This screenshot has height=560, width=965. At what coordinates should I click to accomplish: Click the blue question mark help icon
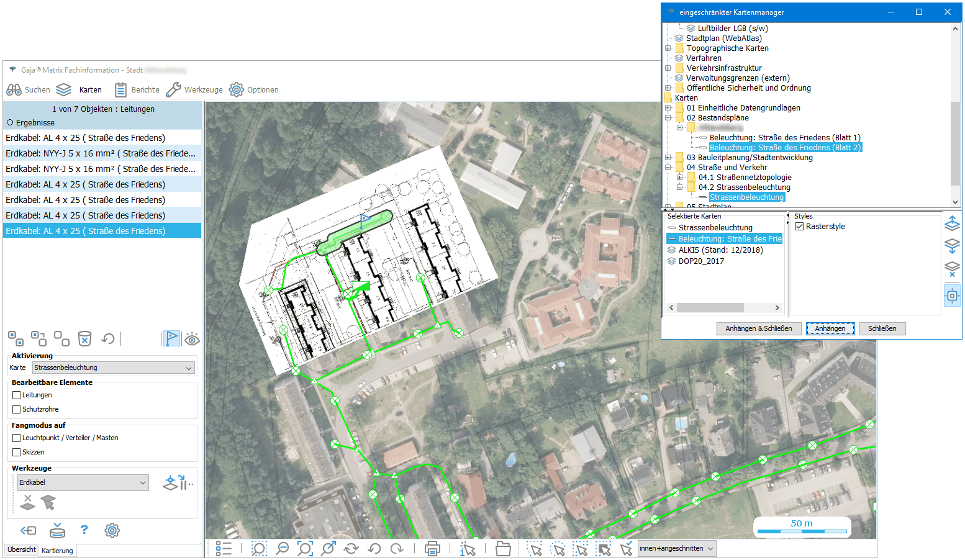coord(84,530)
